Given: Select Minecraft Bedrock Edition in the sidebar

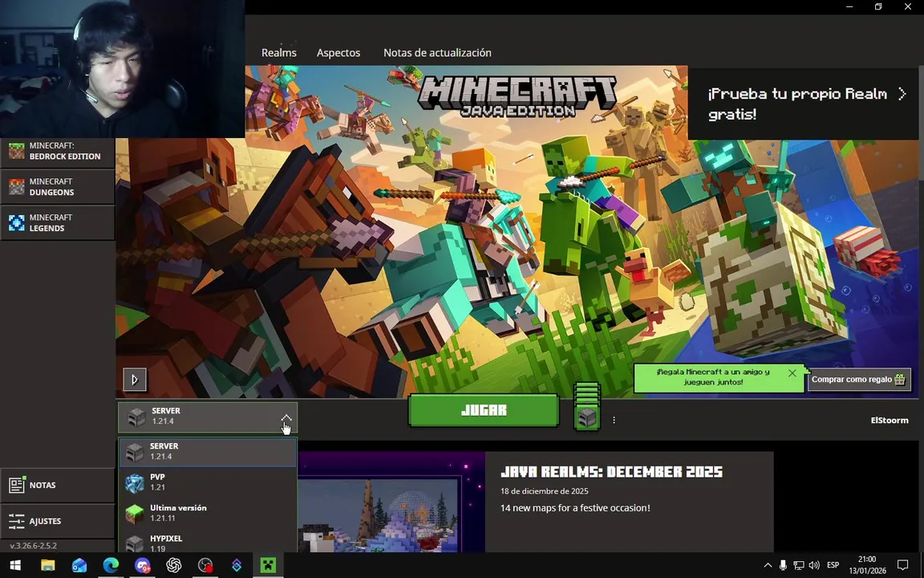Looking at the screenshot, I should pos(57,151).
